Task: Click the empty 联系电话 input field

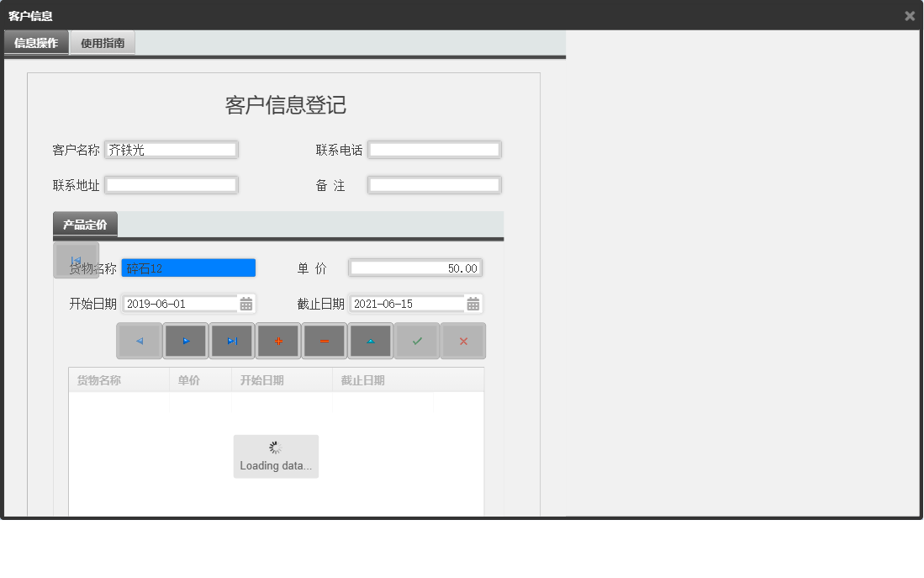Action: coord(434,149)
